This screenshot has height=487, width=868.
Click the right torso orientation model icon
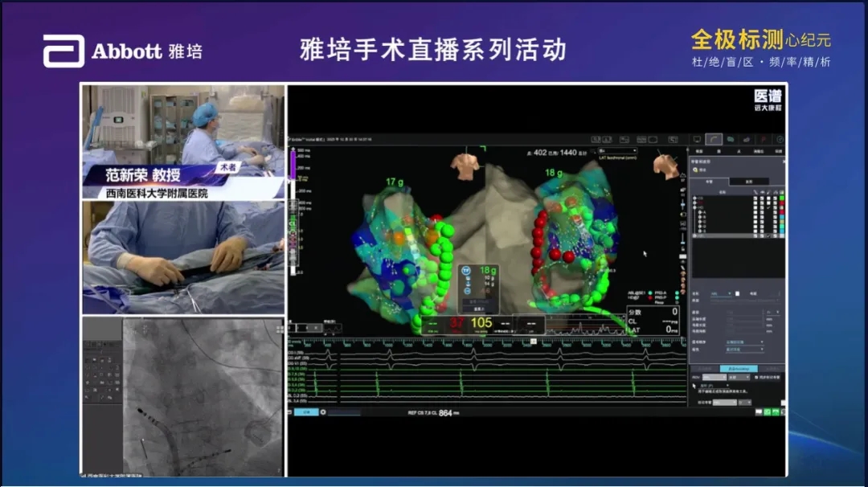[x=666, y=166]
